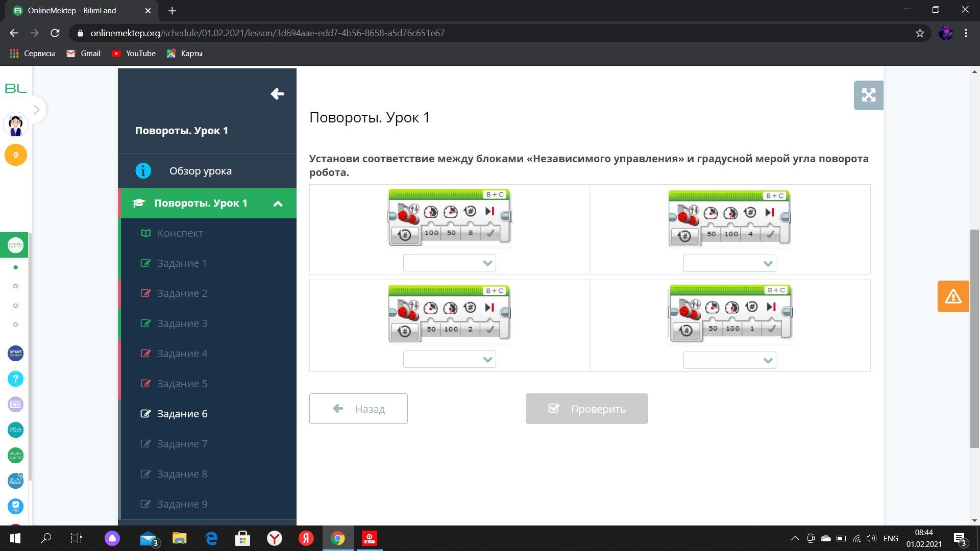The width and height of the screenshot is (980, 551).
Task: Click the Назад button
Action: [358, 409]
